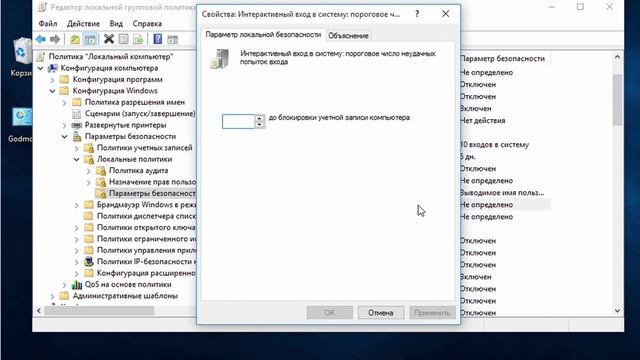Click the black X delete toolbar icon

point(109,39)
